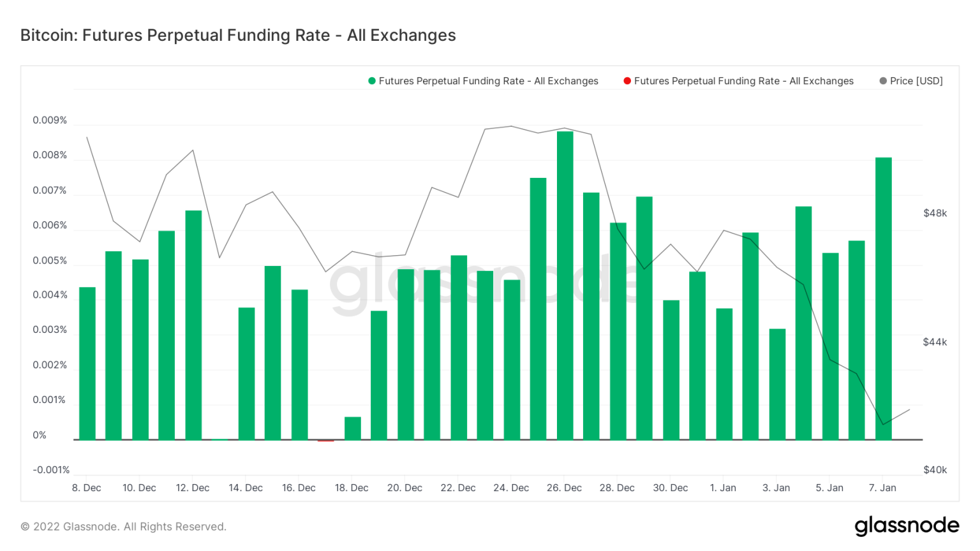
Task: Click the $48k price axis label
Action: (935, 213)
